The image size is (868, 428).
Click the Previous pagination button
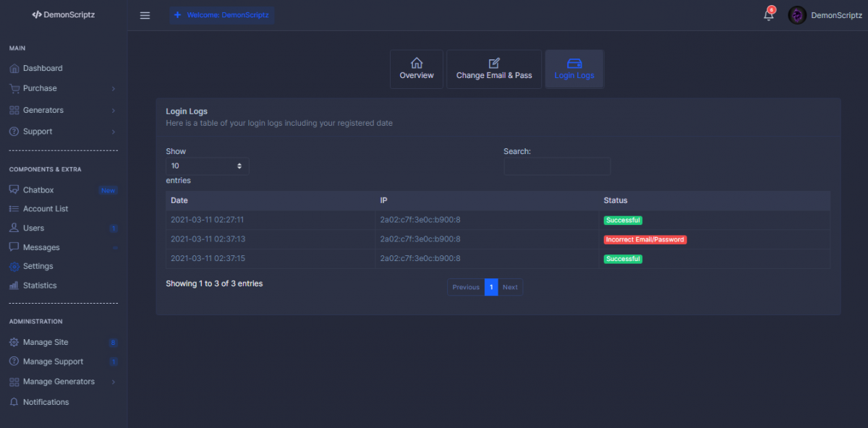coord(466,287)
